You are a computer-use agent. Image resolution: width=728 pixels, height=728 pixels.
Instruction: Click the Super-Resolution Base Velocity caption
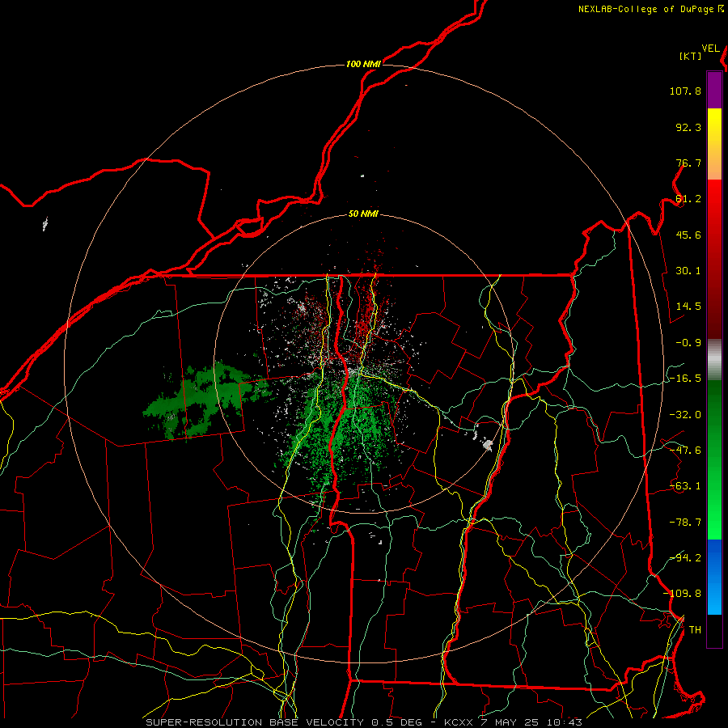pyautogui.click(x=364, y=722)
